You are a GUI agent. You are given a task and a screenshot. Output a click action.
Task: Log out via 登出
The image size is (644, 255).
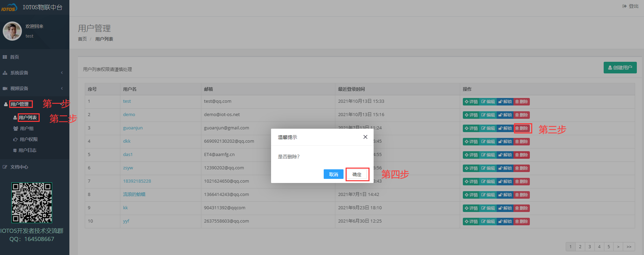630,6
